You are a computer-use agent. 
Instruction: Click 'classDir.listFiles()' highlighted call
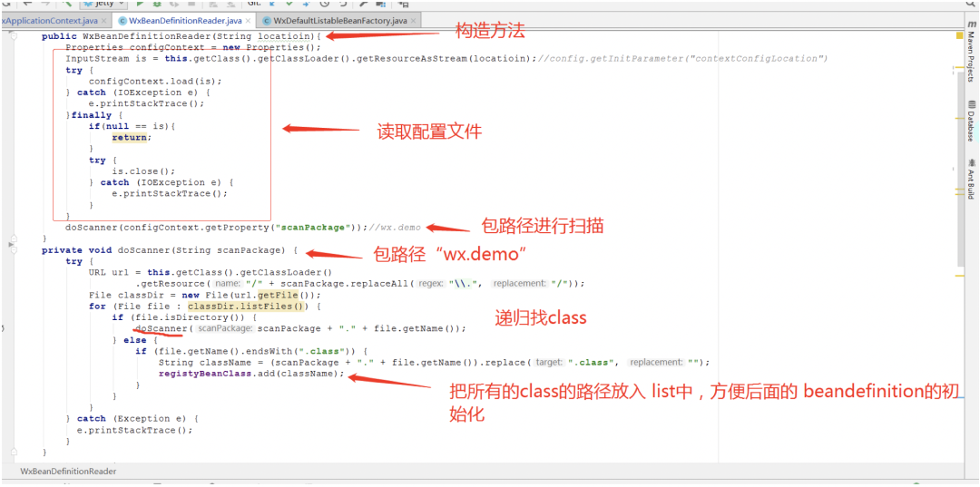click(248, 306)
